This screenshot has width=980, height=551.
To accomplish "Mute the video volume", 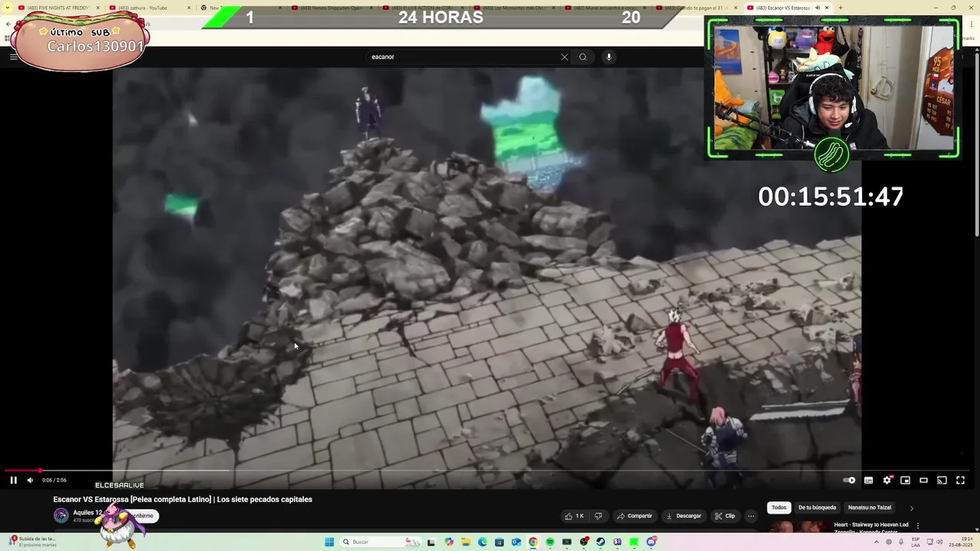I will coord(30,480).
